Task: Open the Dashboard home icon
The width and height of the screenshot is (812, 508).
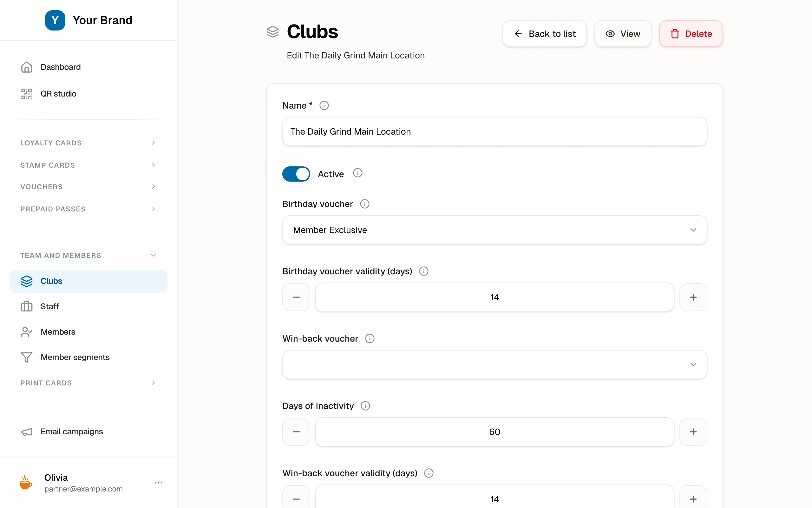Action: pyautogui.click(x=27, y=67)
